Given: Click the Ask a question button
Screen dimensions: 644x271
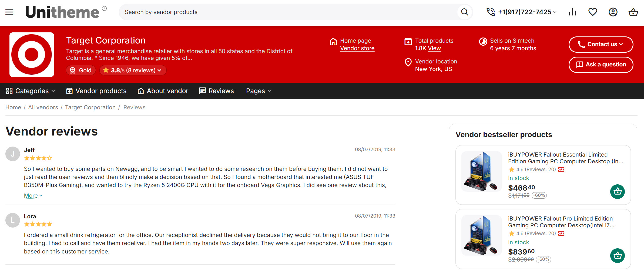Looking at the screenshot, I should click(x=601, y=65).
